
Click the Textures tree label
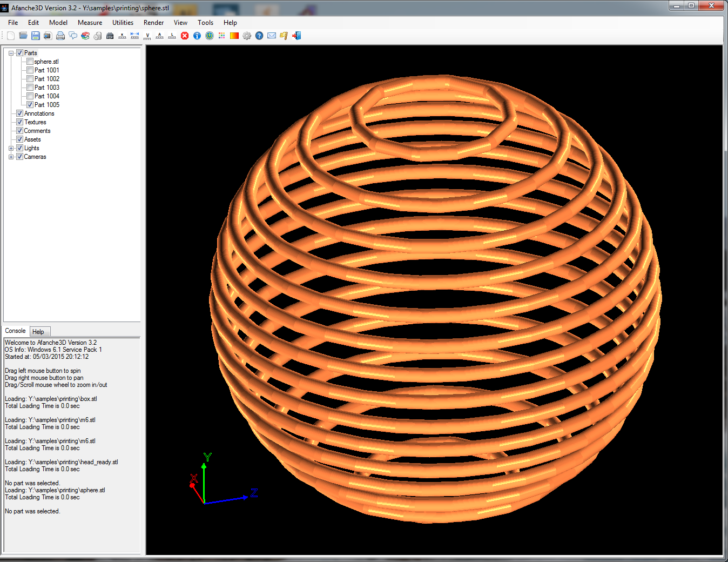coord(35,122)
